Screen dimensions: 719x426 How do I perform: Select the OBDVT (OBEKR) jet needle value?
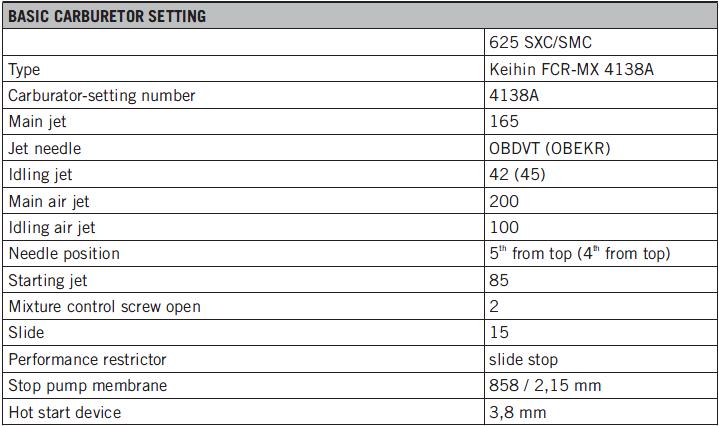pos(551,148)
